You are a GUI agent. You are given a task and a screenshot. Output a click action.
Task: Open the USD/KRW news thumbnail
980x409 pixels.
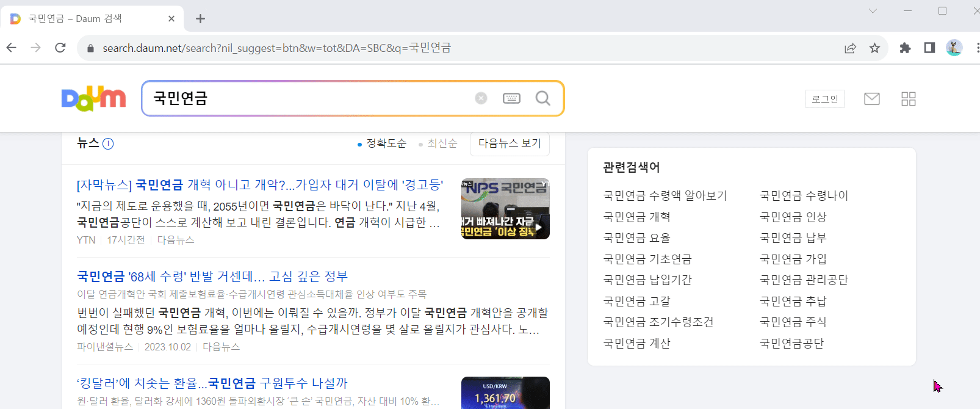click(505, 393)
